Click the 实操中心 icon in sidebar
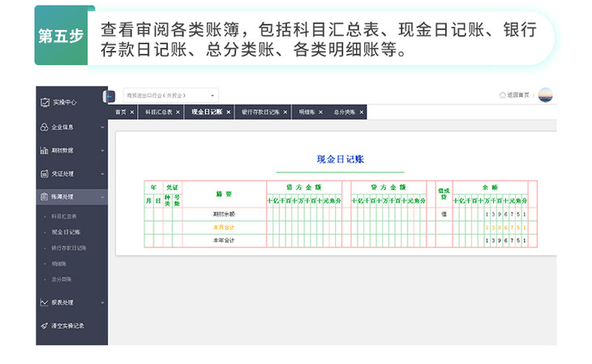 45,102
